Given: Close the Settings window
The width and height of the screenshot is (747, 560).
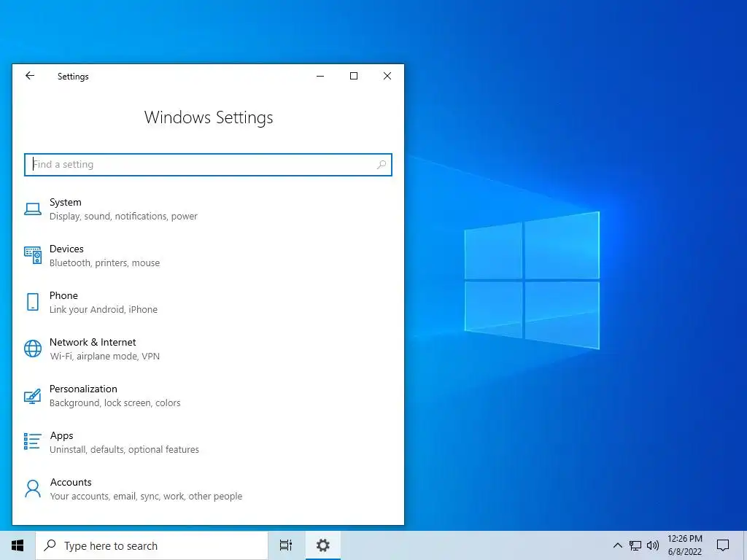Looking at the screenshot, I should [387, 76].
